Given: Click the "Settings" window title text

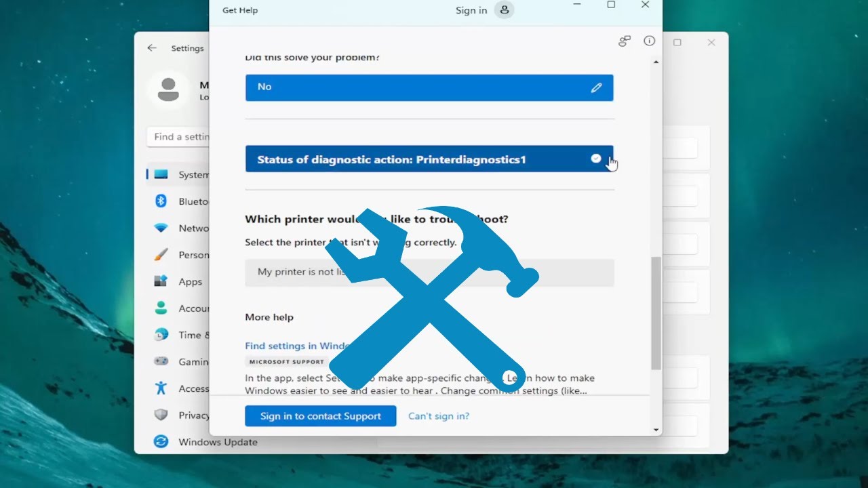Looking at the screenshot, I should [x=187, y=48].
